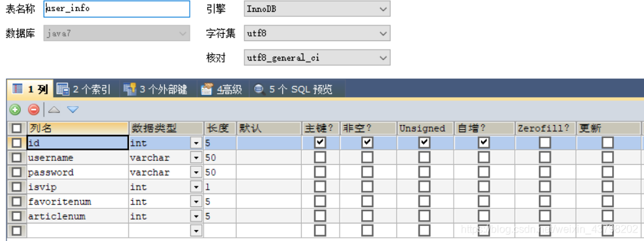Image resolution: width=644 pixels, height=241 pixels.
Task: Check 主键 for username column
Action: (x=320, y=157)
